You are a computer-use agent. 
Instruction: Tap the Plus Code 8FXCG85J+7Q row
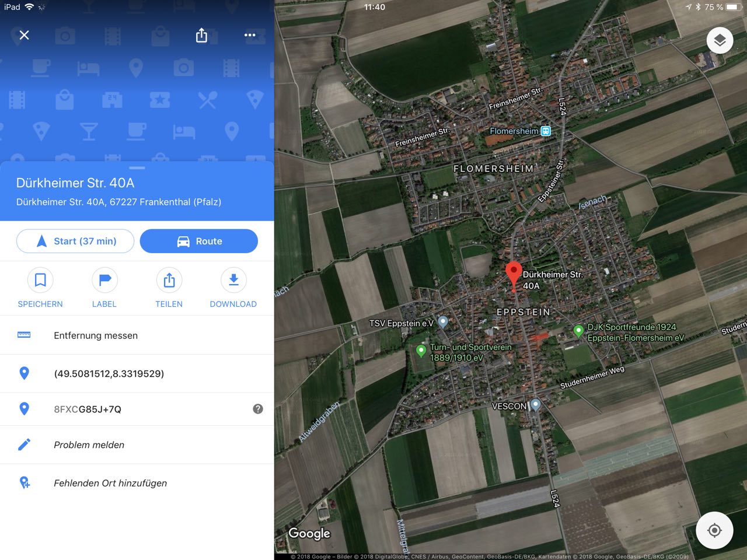(137, 409)
